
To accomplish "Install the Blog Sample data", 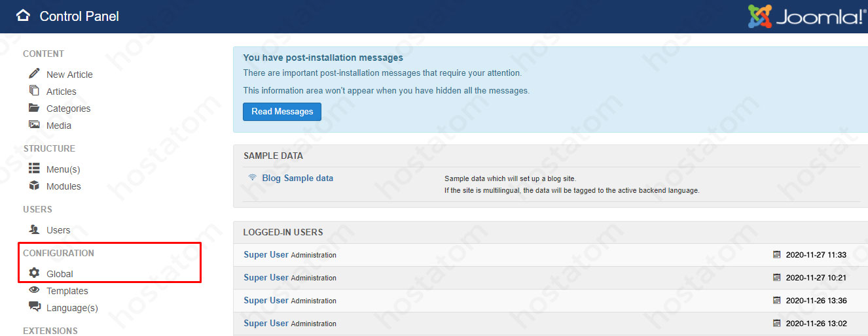I will pyautogui.click(x=297, y=178).
